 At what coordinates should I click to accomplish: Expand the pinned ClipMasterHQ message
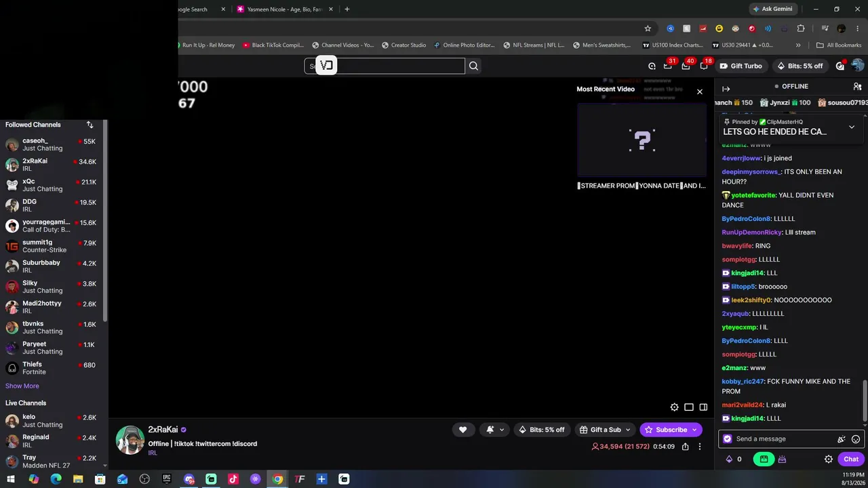click(852, 127)
